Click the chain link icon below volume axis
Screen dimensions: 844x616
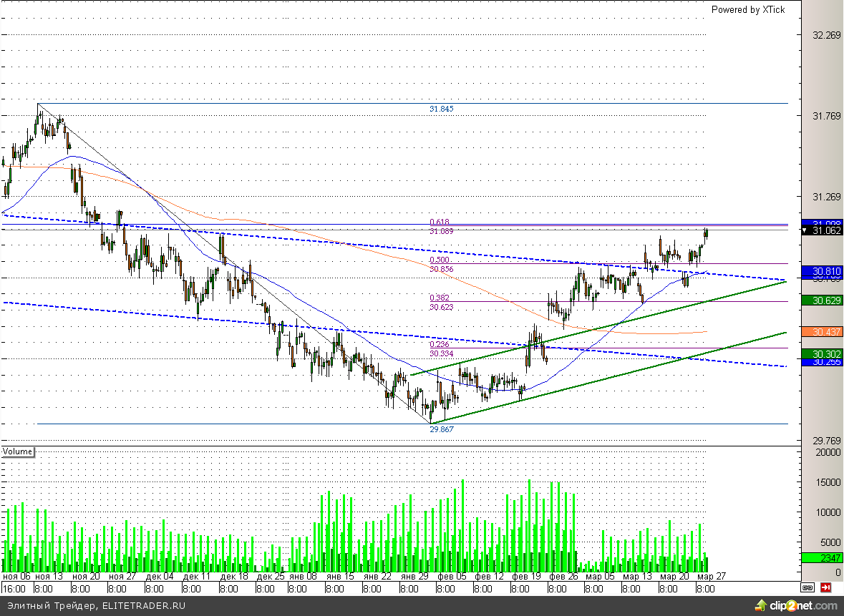807,588
